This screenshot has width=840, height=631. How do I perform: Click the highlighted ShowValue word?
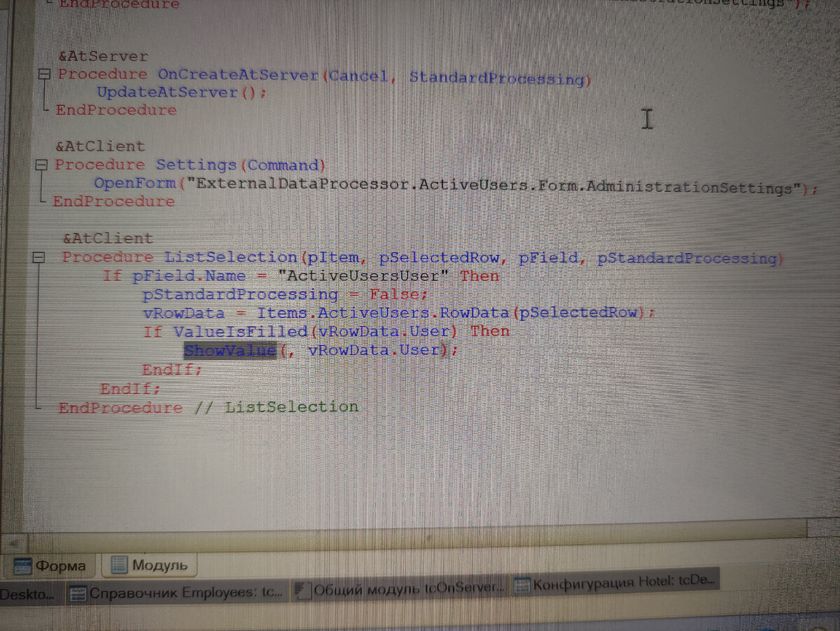tap(230, 349)
